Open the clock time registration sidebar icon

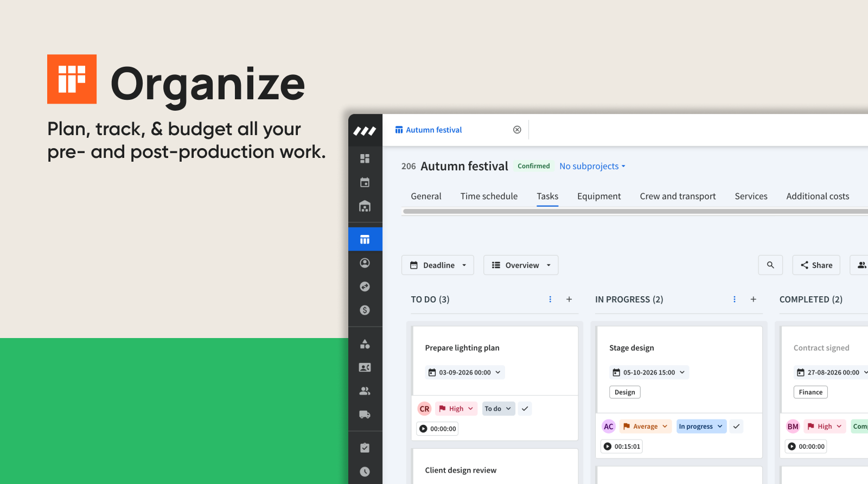(x=365, y=472)
